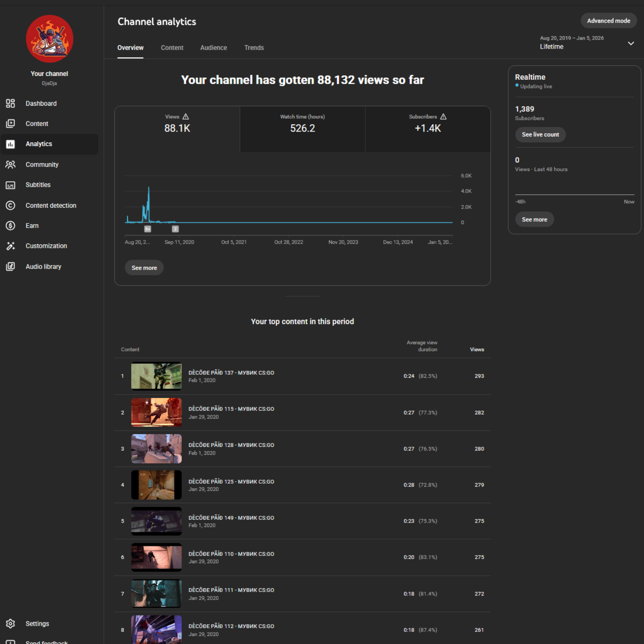Click the Content sidebar icon
644x644 pixels.
pyautogui.click(x=10, y=124)
